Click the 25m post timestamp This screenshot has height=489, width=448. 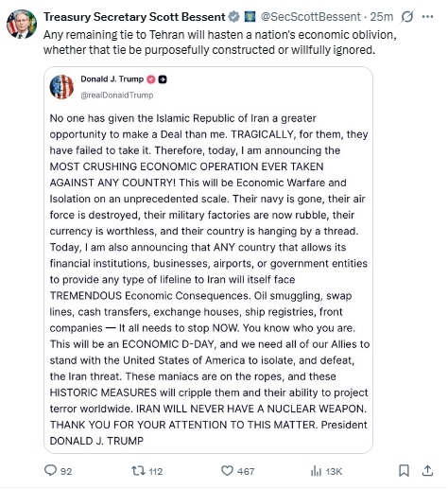[381, 17]
